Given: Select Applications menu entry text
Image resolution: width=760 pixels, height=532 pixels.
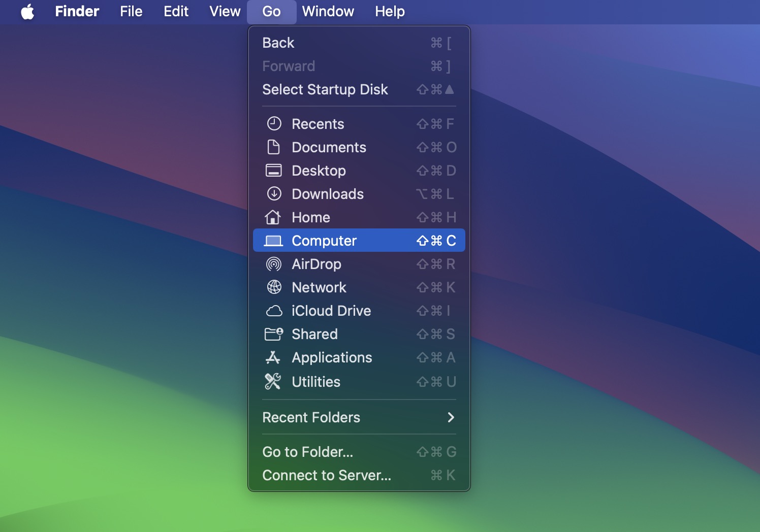Looking at the screenshot, I should (x=332, y=357).
